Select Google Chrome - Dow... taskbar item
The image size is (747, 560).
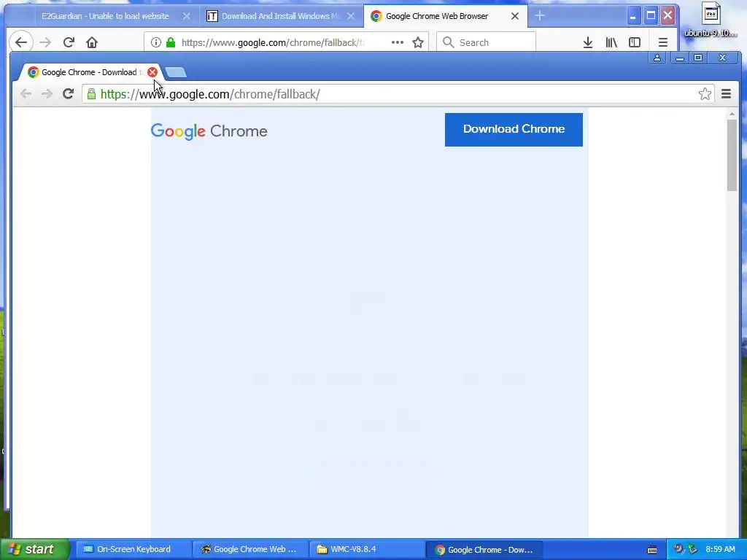coord(484,550)
